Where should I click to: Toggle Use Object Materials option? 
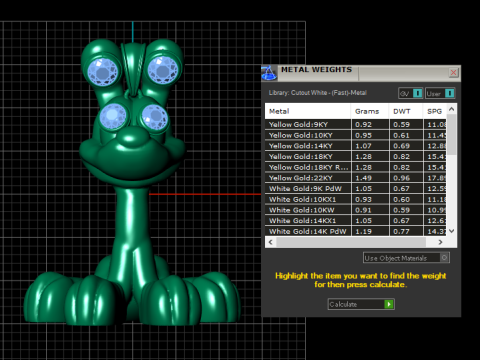tap(406, 258)
